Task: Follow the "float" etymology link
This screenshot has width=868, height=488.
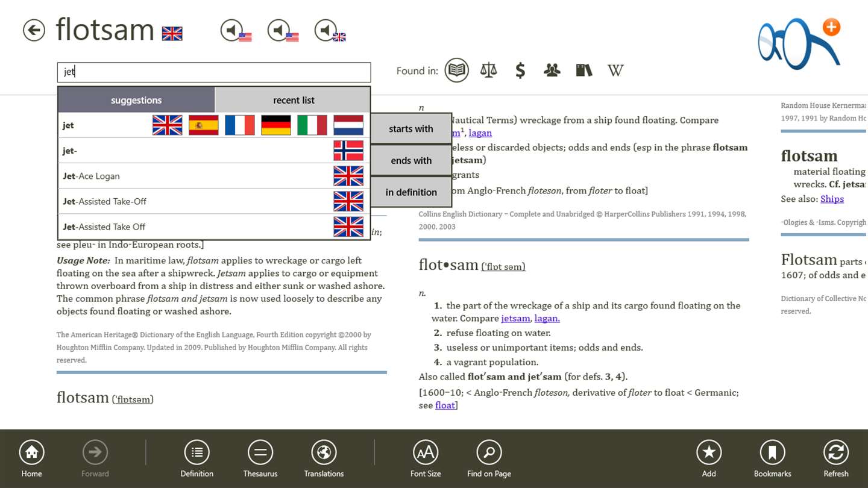Action: (x=445, y=405)
